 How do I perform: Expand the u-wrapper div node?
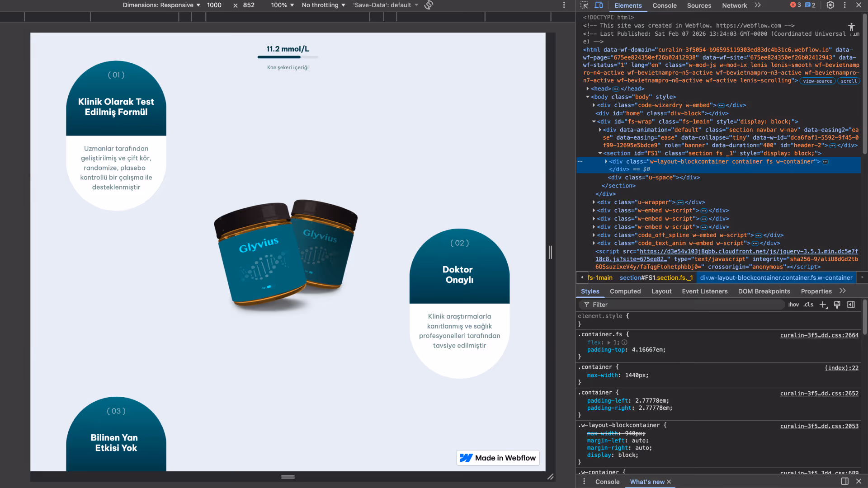coord(594,202)
